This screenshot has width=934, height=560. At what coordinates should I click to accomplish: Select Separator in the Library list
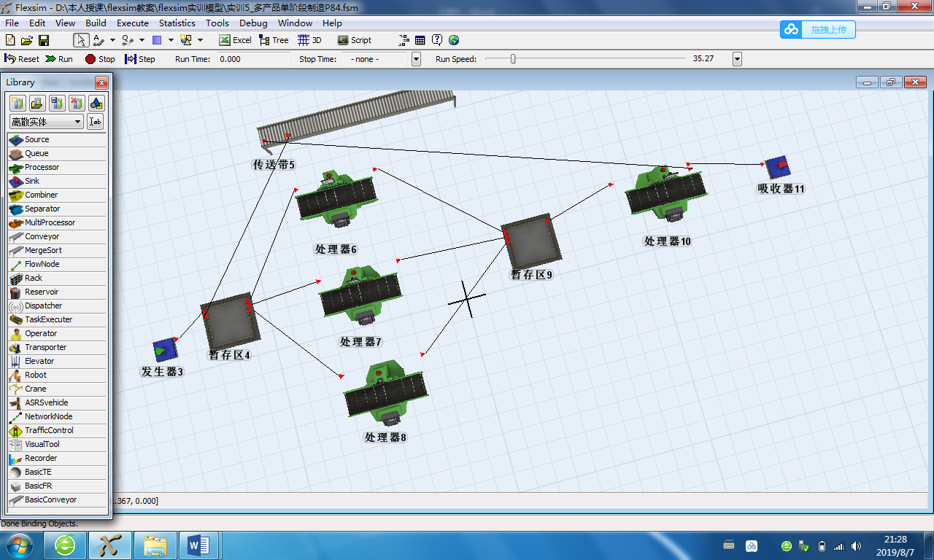57,209
